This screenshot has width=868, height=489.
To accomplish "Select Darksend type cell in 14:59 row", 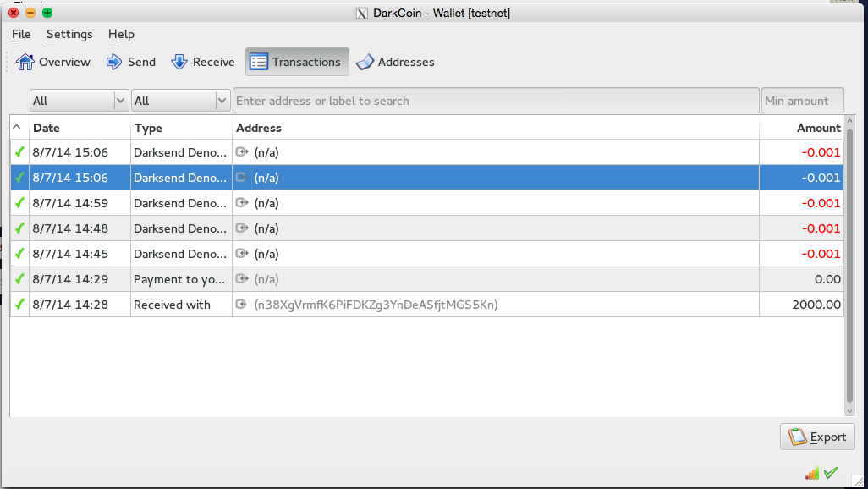I will tap(182, 203).
